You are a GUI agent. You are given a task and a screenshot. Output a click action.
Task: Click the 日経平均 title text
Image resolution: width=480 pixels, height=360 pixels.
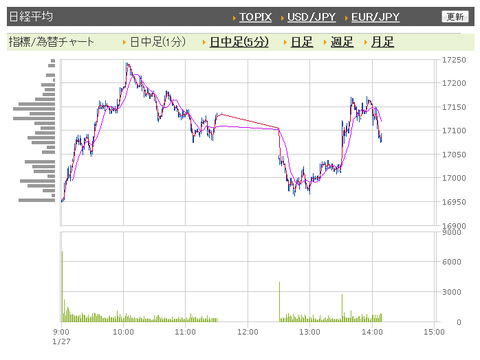(x=31, y=16)
